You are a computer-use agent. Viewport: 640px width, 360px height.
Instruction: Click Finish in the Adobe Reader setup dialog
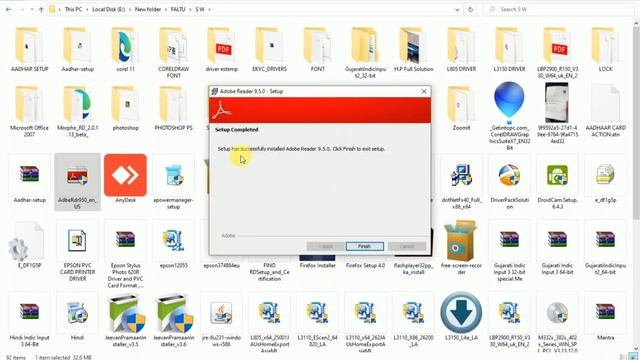point(364,246)
